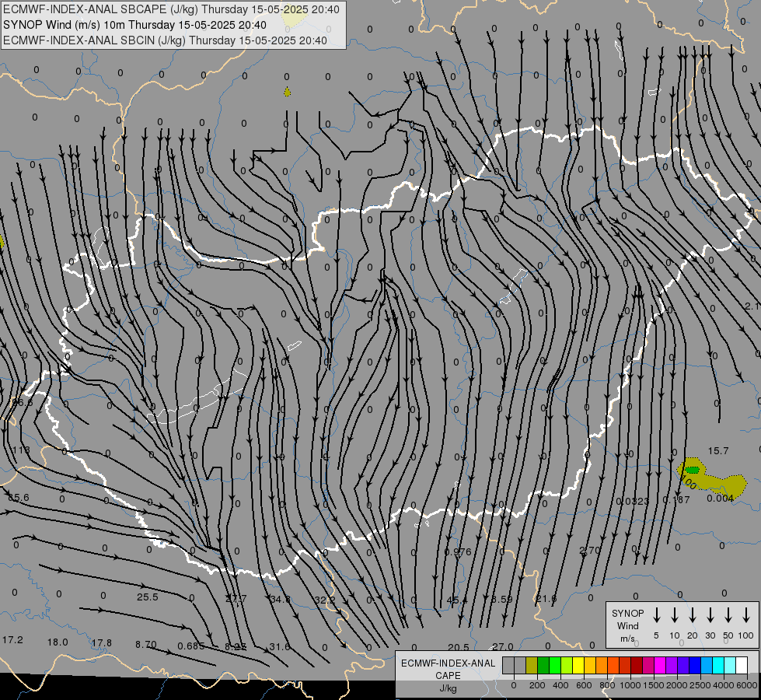Screen dimensions: 761x700
Task: Click the SBCAPE title line in header
Action: [171, 9]
